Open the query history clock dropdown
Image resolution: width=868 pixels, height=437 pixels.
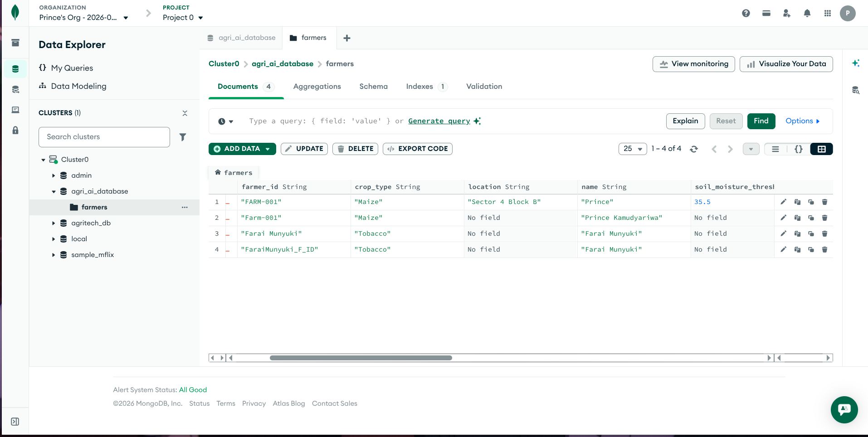click(x=225, y=121)
